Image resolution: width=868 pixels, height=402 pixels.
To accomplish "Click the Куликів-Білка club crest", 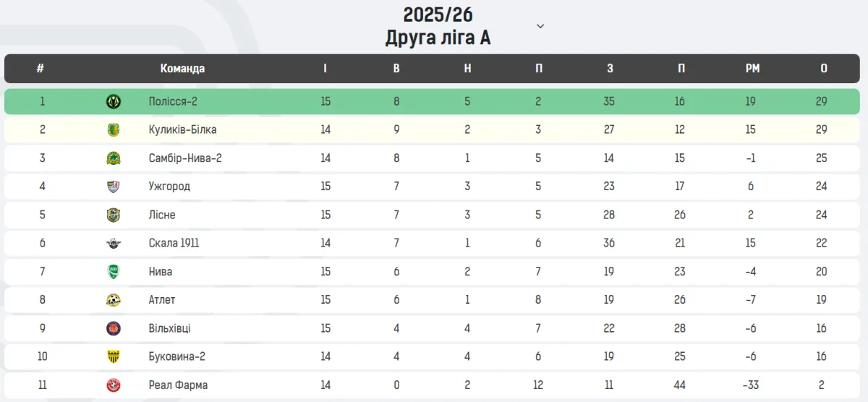I will (x=114, y=130).
